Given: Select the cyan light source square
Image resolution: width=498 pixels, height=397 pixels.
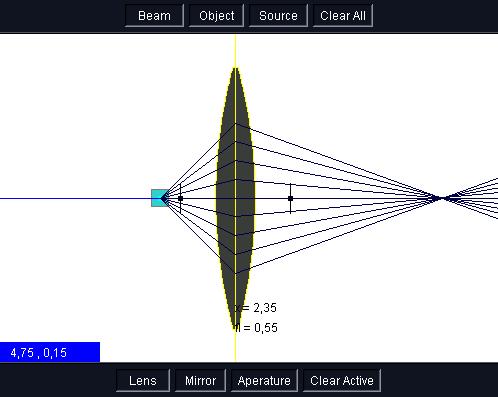Looking at the screenshot, I should [x=160, y=198].
